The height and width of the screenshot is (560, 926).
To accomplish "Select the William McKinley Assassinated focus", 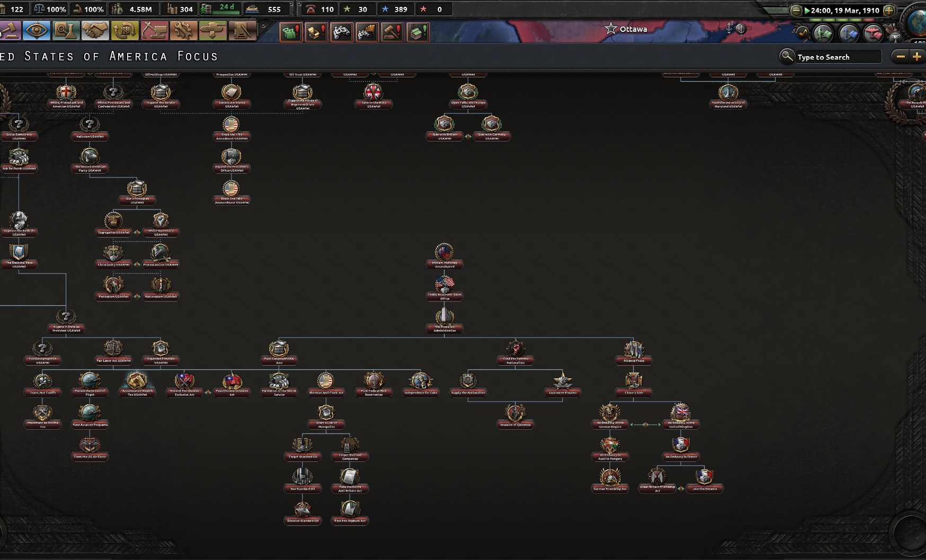I will pyautogui.click(x=444, y=256).
